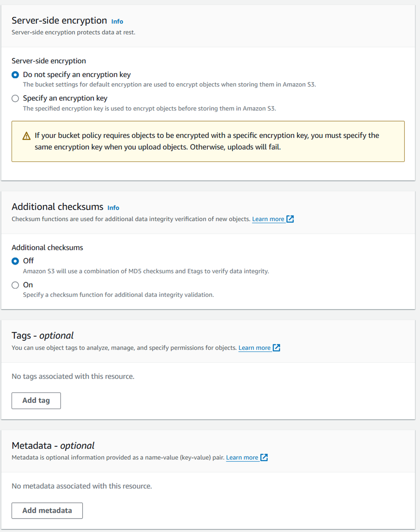Click the yellow bucket policy warning message
The image size is (420, 532).
pyautogui.click(x=208, y=141)
